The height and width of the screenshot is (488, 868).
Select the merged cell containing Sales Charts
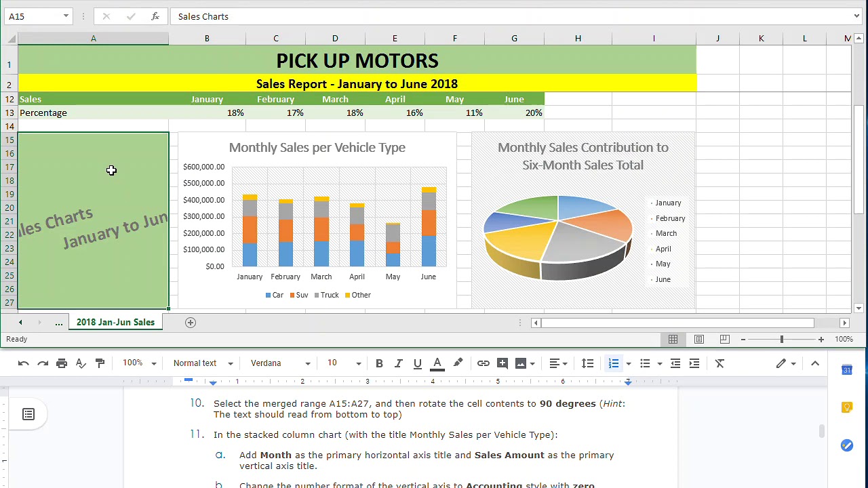(x=94, y=221)
